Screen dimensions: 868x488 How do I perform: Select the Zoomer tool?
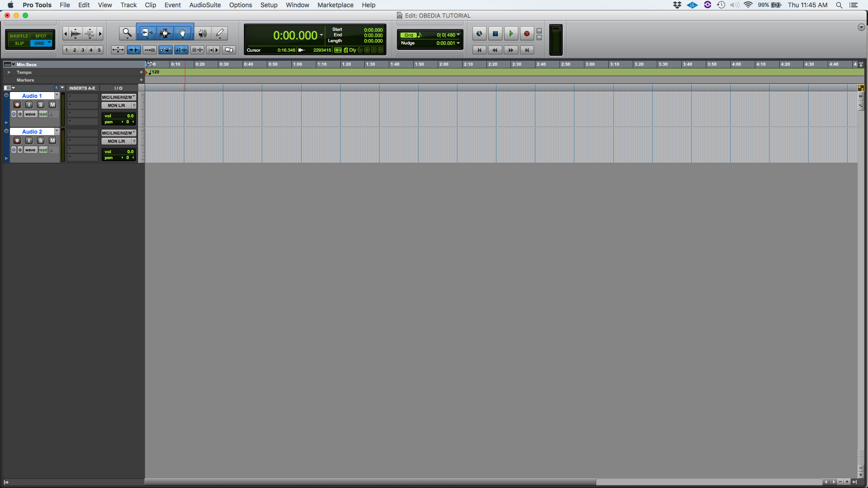[127, 33]
